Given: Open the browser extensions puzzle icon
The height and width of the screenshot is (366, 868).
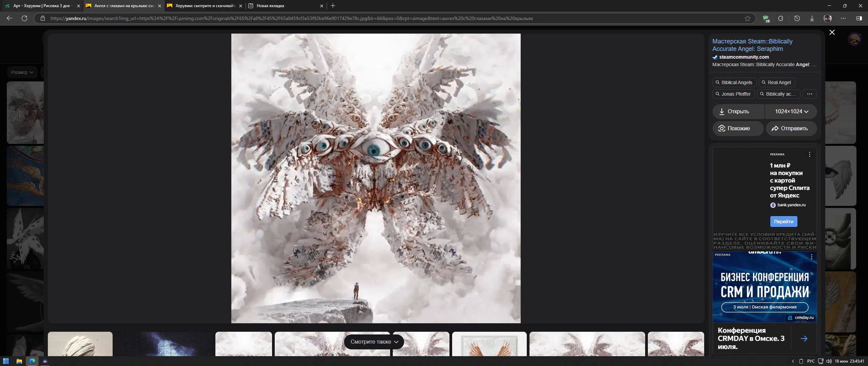Looking at the screenshot, I should click(781, 18).
